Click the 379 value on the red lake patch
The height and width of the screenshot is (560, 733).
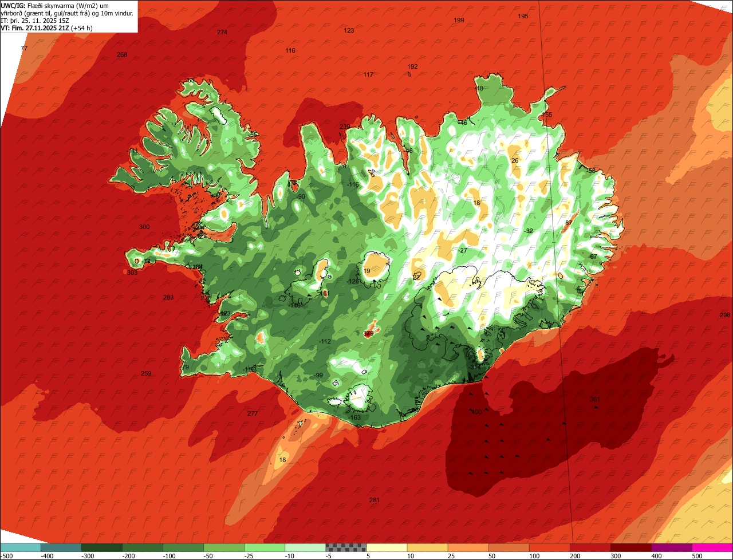(369, 333)
